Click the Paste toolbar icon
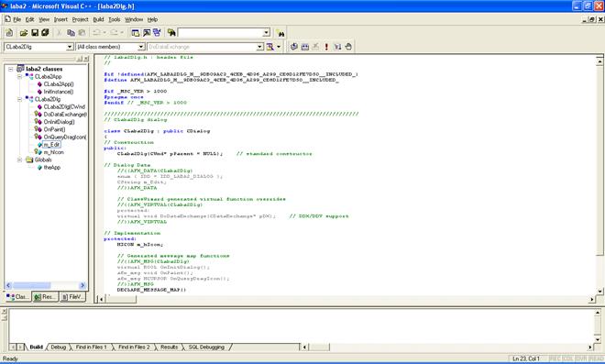 [x=82, y=33]
